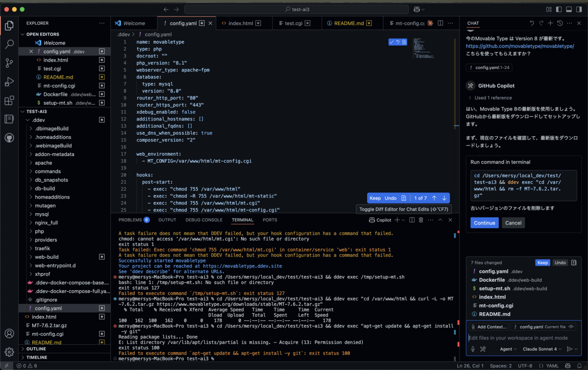Open the PROBLEMS panel tab
588x370 pixels.
134,220
